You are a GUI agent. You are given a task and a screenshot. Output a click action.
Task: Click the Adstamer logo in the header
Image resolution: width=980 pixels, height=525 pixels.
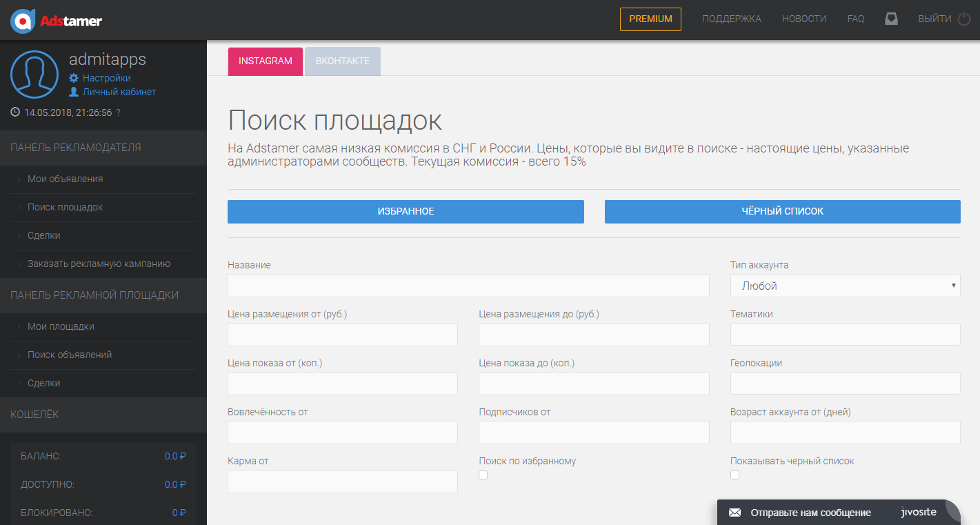55,20
